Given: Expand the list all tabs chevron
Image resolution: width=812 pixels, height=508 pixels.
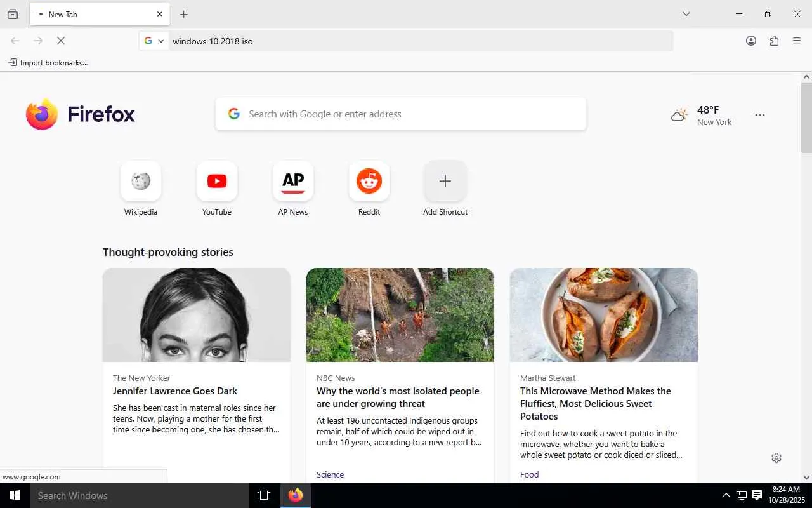Looking at the screenshot, I should tap(686, 14).
